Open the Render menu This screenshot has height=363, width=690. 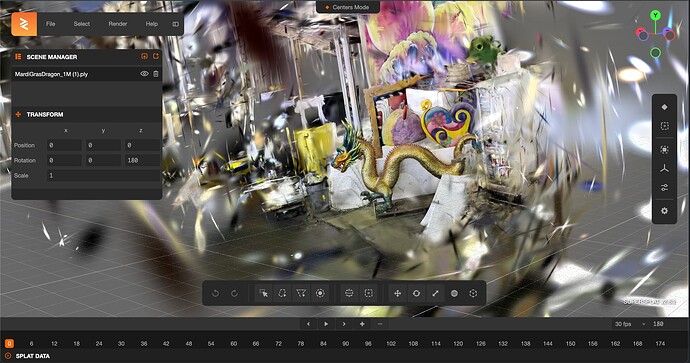point(117,24)
